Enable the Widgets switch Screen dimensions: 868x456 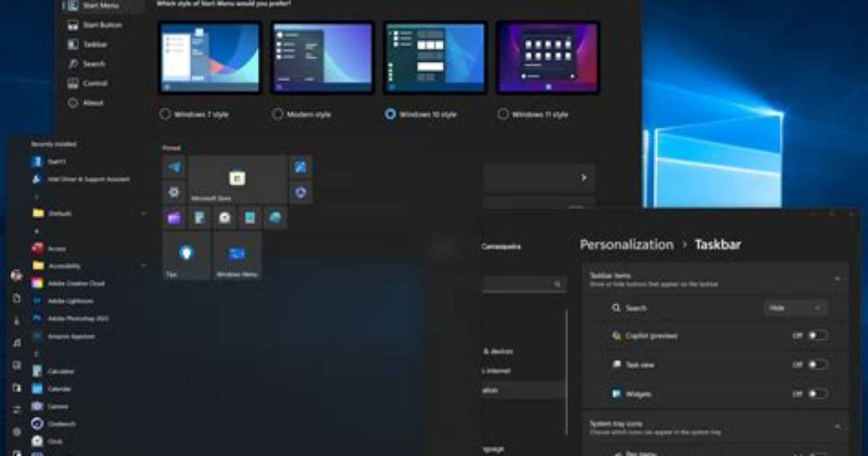click(818, 394)
